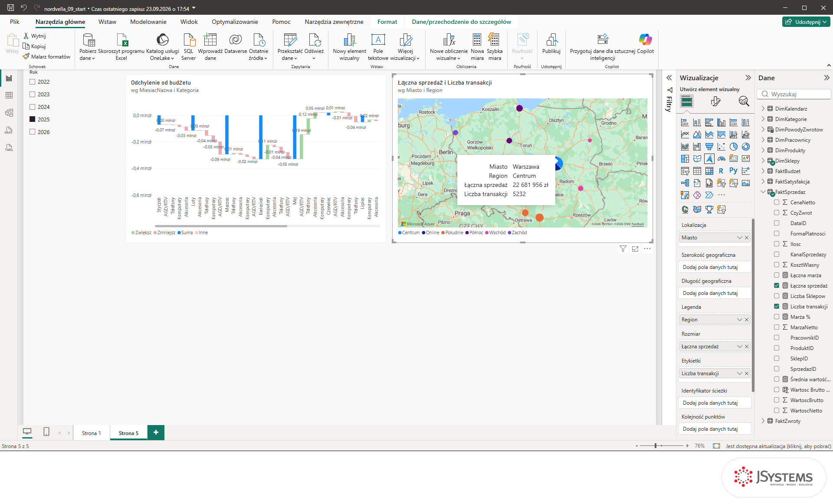This screenshot has height=504, width=833.
Task: Switch to Strona 1 page tab
Action: pyautogui.click(x=91, y=433)
